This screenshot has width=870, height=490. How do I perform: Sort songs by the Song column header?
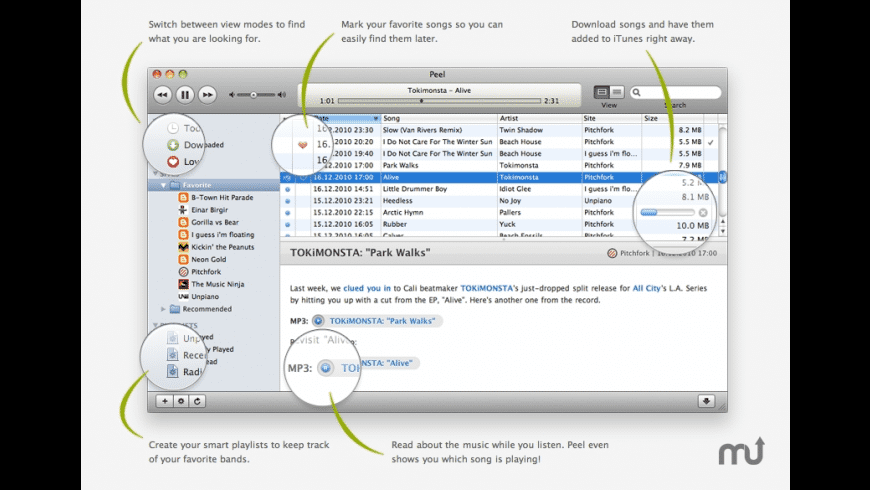pyautogui.click(x=438, y=118)
